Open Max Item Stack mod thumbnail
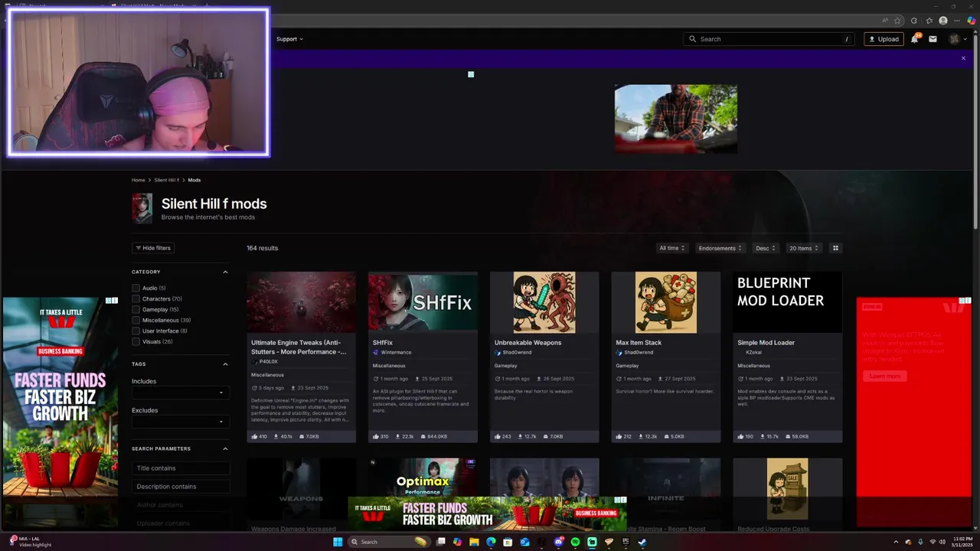The width and height of the screenshot is (980, 551). tap(666, 302)
